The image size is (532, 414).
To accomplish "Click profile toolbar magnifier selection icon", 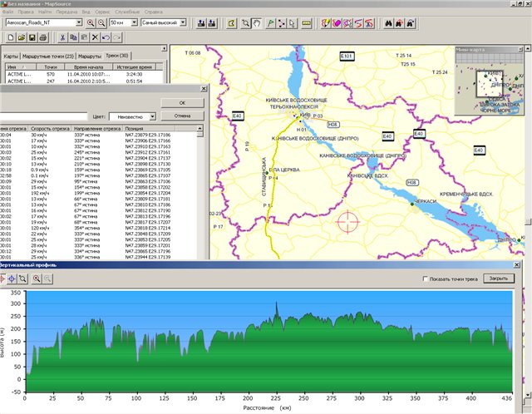I will [x=22, y=279].
